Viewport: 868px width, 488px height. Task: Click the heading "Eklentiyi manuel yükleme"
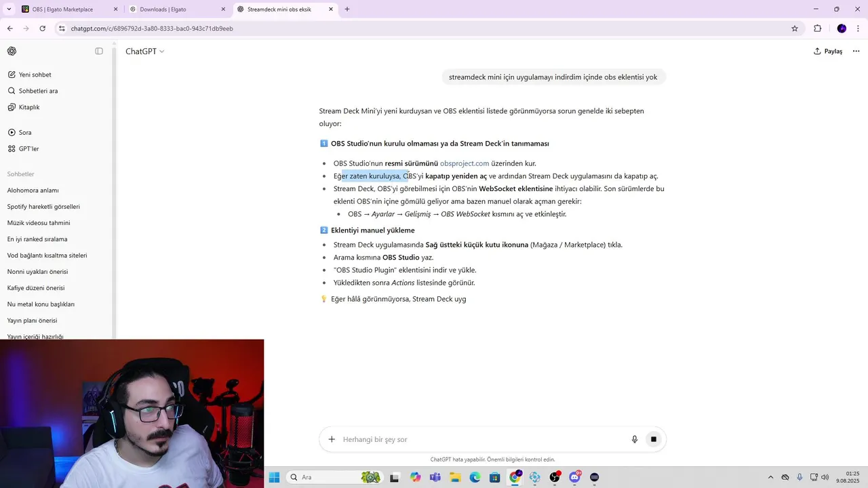click(x=372, y=230)
